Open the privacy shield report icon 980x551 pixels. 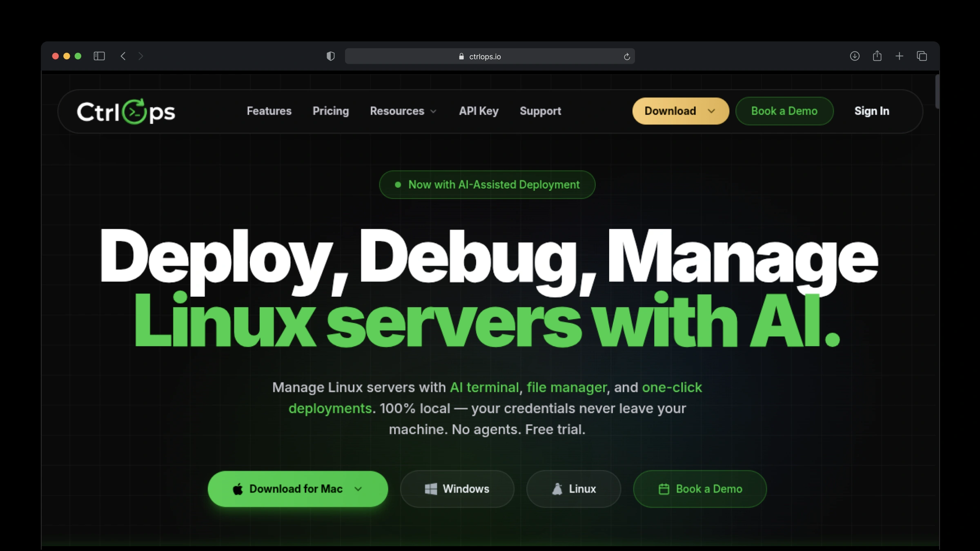331,56
